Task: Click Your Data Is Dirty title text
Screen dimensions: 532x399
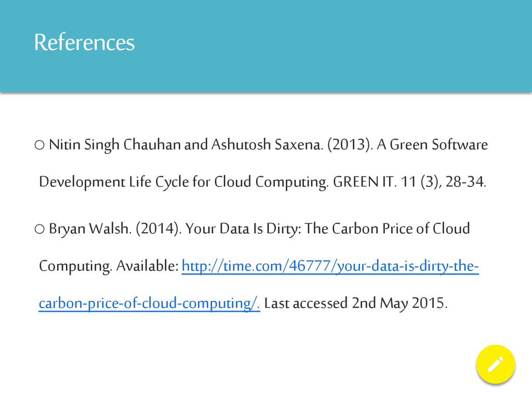Action: pyautogui.click(x=243, y=229)
